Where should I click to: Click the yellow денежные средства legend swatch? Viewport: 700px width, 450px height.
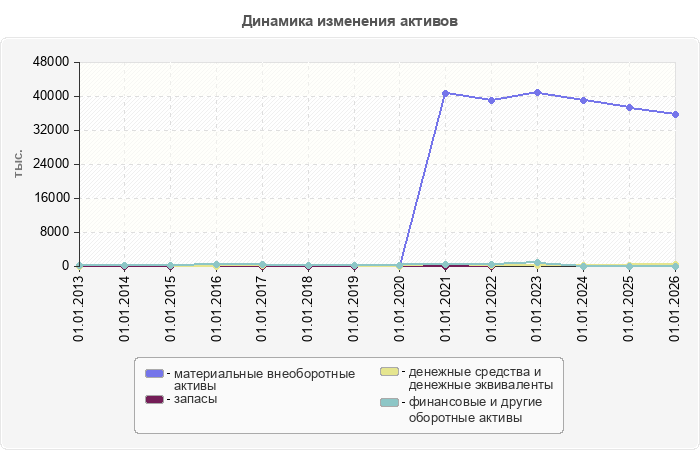click(x=389, y=371)
